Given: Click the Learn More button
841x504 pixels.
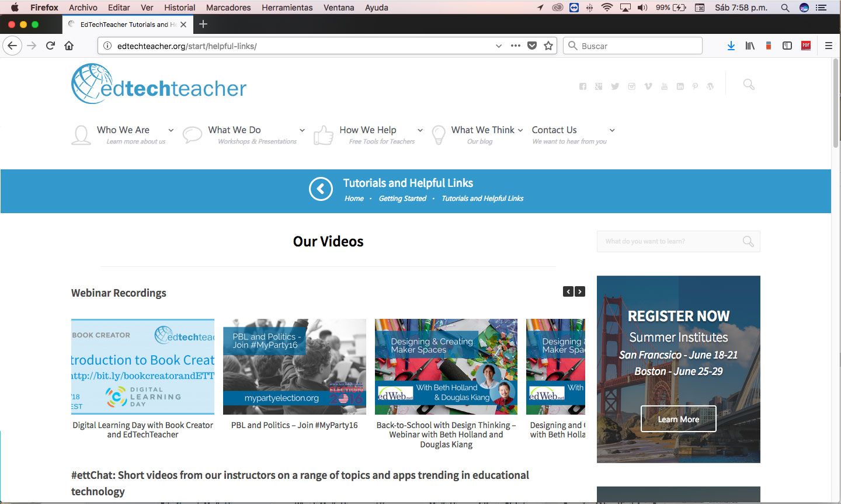Looking at the screenshot, I should tap(679, 419).
